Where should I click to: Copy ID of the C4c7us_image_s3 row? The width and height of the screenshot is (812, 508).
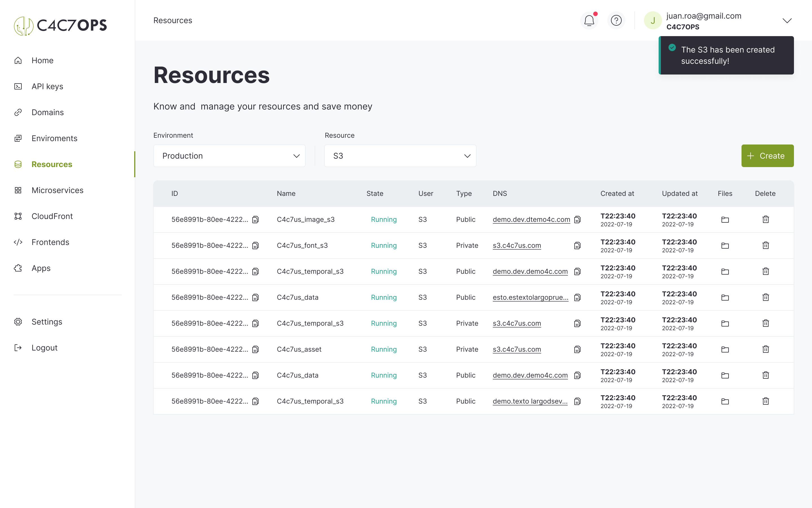(255, 219)
